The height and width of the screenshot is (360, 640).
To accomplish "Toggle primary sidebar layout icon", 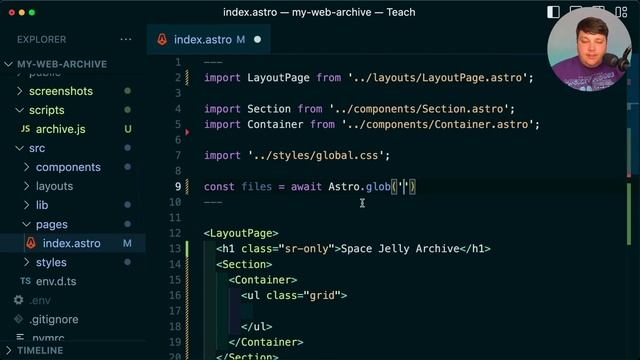I will point(553,12).
